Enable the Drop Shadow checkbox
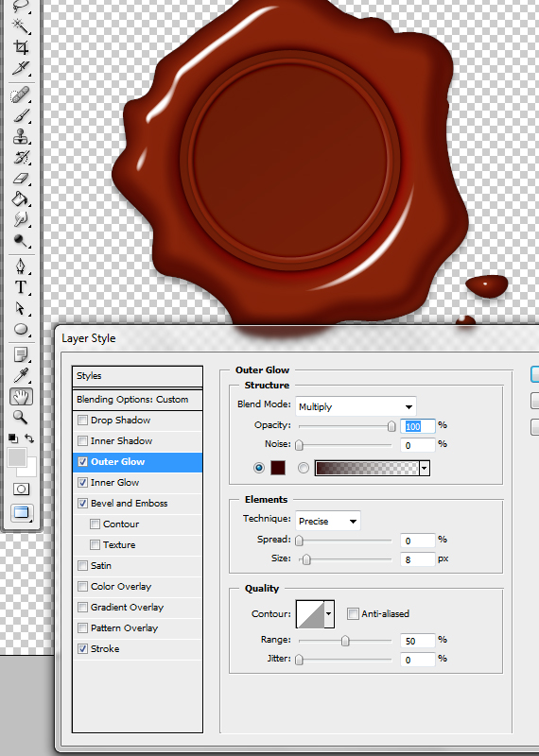 point(82,420)
